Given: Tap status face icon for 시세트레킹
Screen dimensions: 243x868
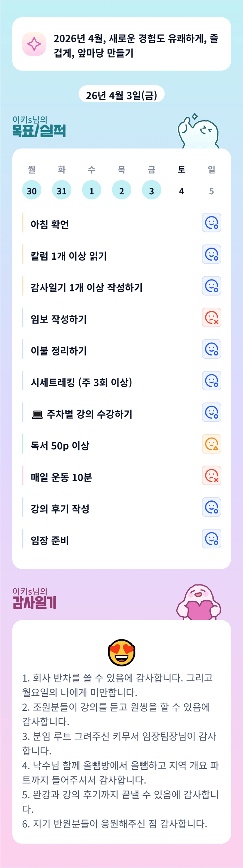Looking at the screenshot, I should pos(211,381).
